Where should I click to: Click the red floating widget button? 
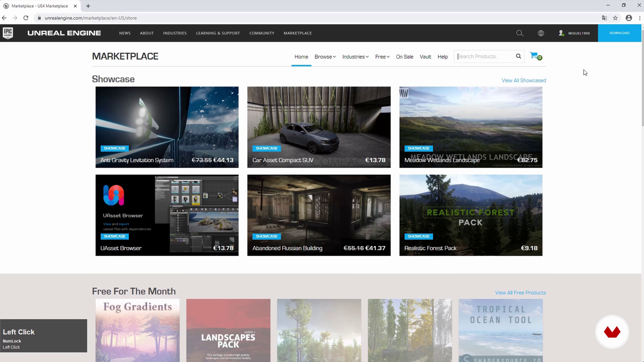[612, 332]
